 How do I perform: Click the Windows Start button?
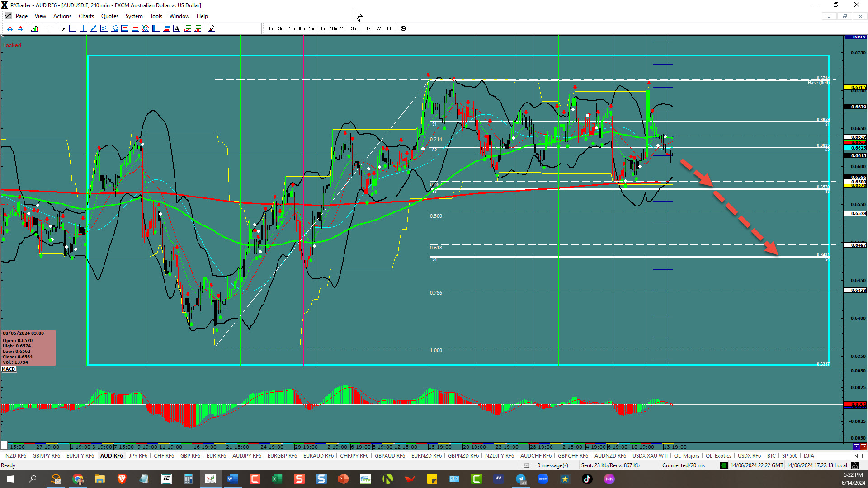(x=11, y=479)
